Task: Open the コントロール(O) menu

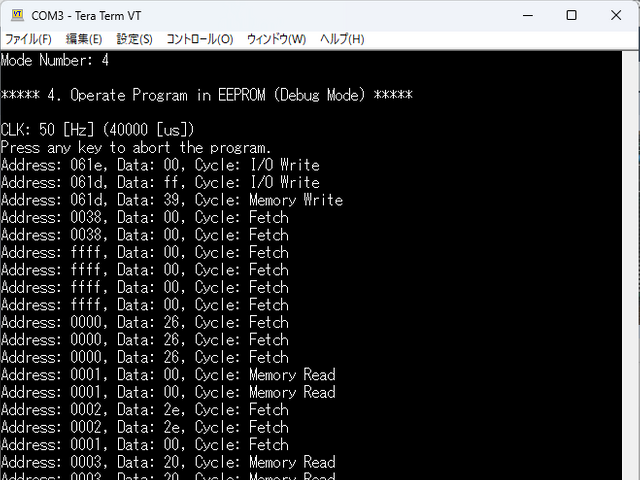Action: pyautogui.click(x=199, y=39)
